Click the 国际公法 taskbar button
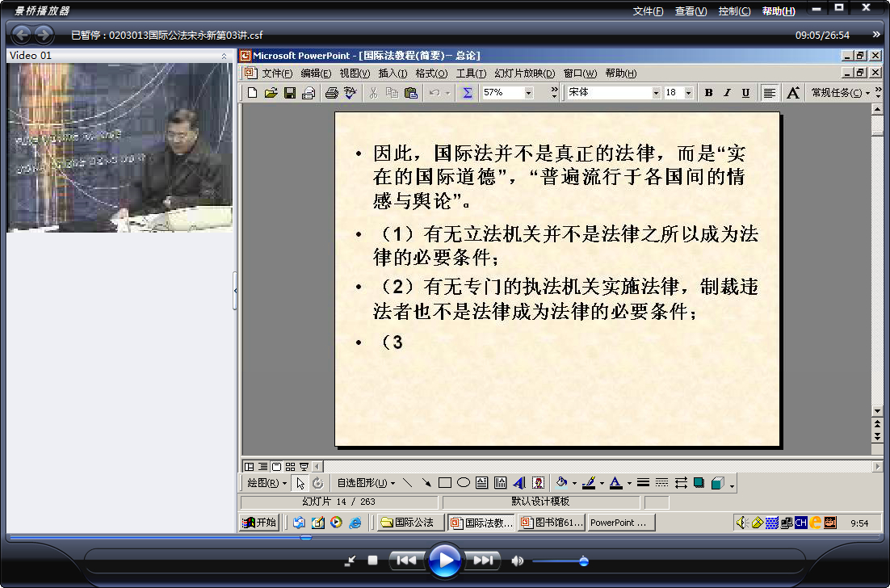Viewport: 890px width, 588px height. (x=410, y=522)
